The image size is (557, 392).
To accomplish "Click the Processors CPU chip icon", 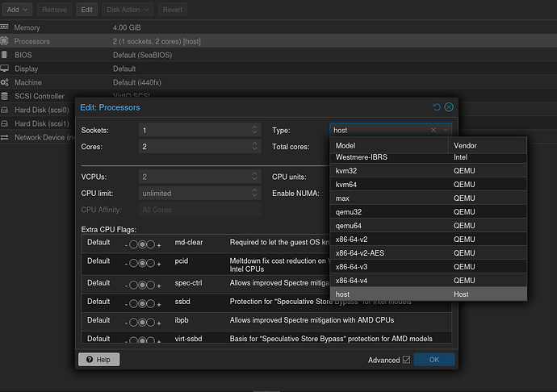I will [x=6, y=41].
